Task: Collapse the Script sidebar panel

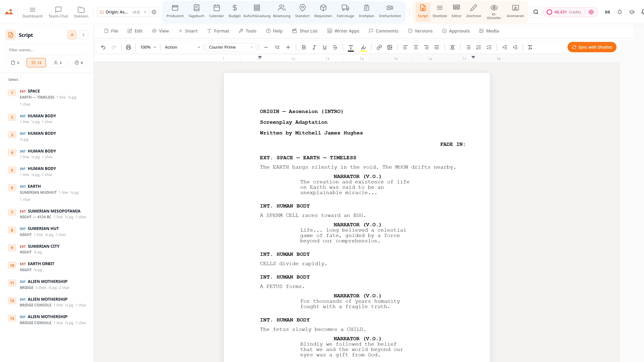Action: coord(84,35)
